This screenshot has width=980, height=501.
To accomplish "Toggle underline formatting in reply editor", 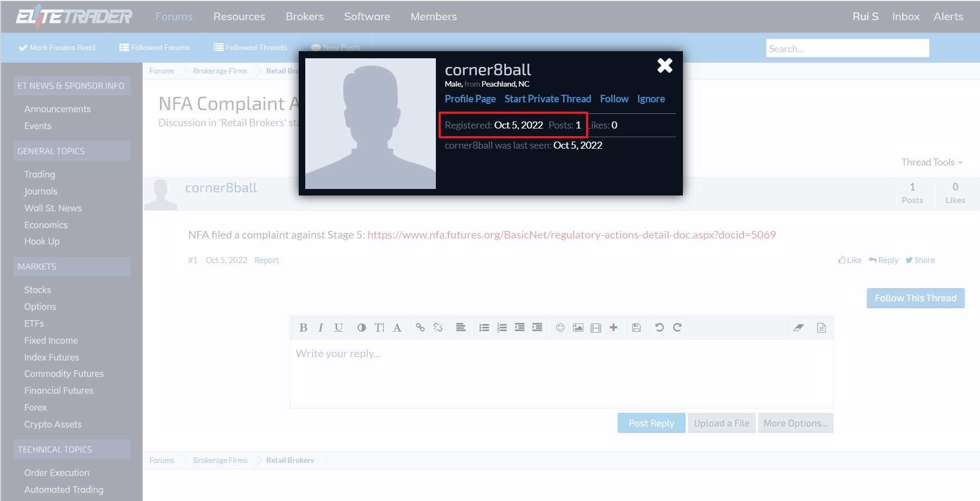I will tap(338, 327).
